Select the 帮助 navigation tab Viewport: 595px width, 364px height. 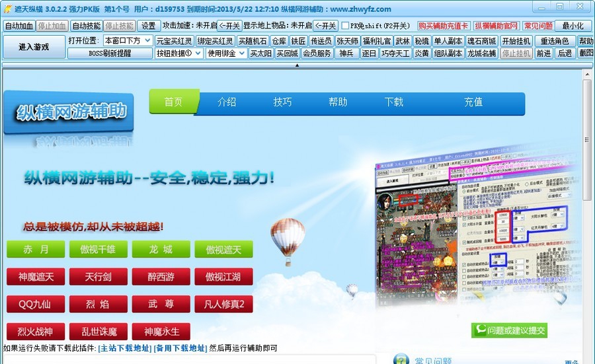pos(338,102)
